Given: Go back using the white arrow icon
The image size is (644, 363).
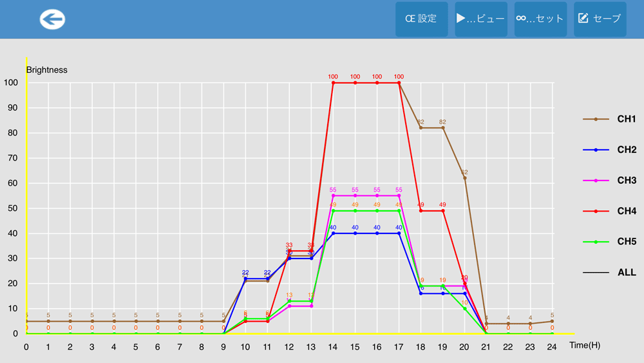Looking at the screenshot, I should (52, 19).
